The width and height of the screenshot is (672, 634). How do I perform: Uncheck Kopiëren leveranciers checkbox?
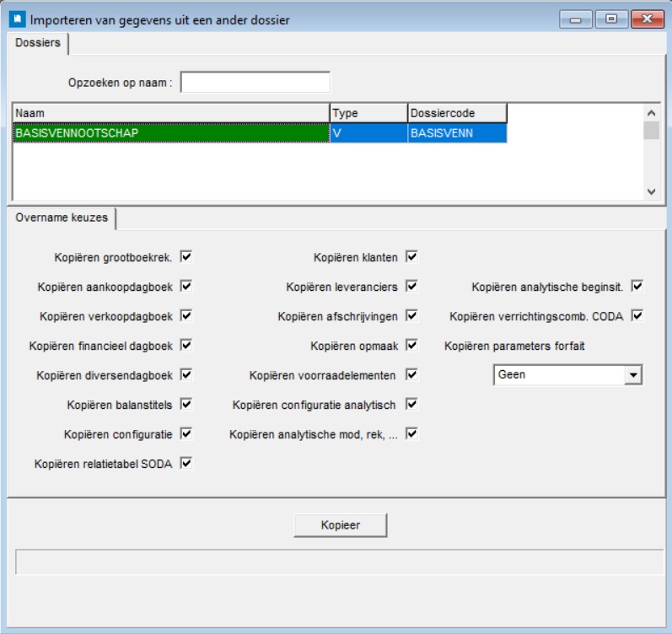tap(411, 287)
